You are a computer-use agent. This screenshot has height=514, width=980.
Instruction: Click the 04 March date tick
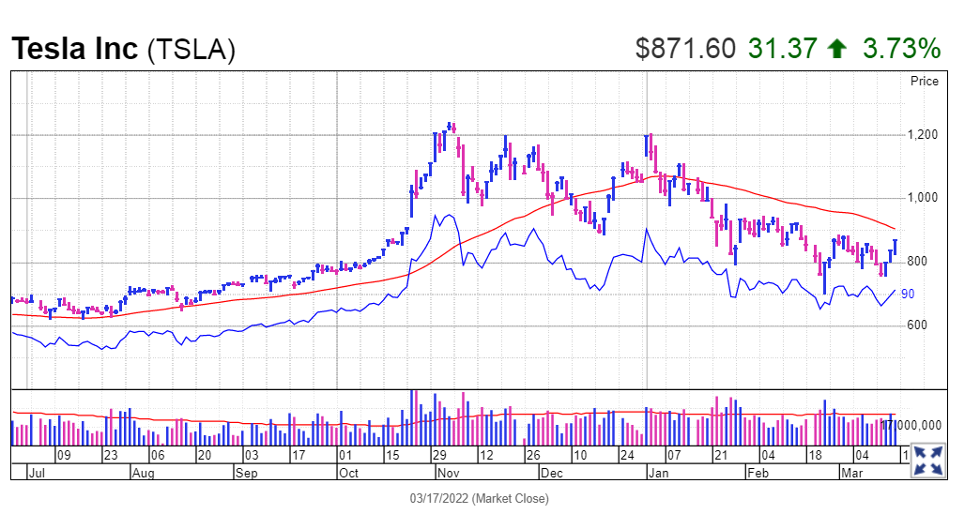point(862,455)
